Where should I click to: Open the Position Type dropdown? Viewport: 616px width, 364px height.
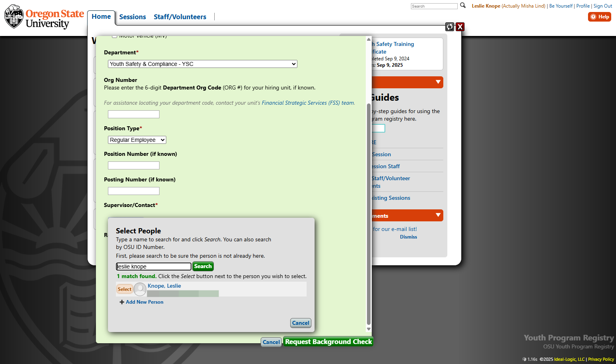coord(137,140)
